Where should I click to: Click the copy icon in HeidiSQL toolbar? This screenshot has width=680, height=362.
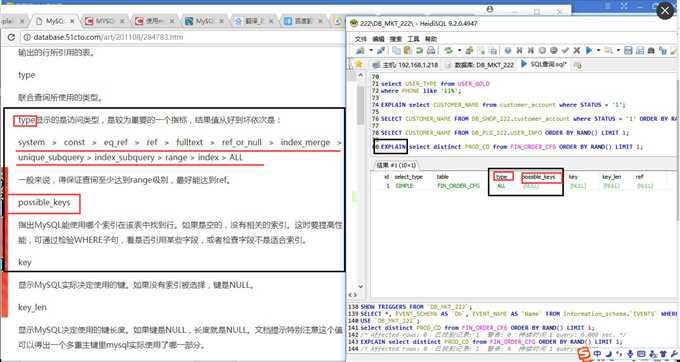396,51
